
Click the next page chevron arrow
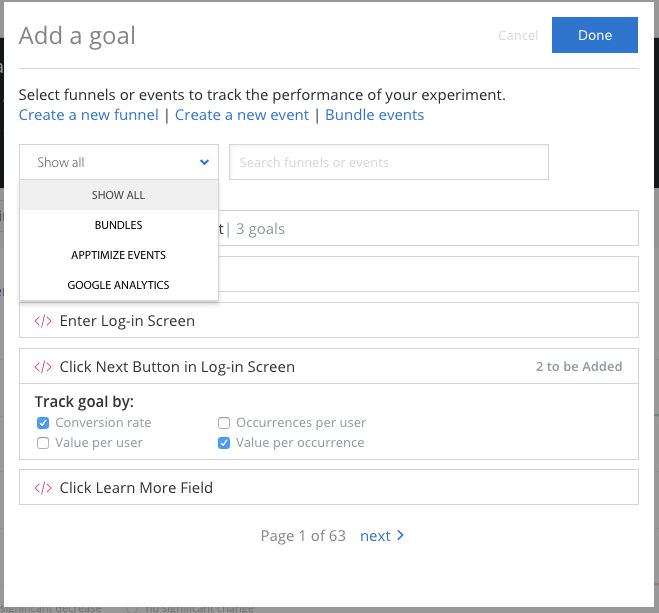tap(400, 535)
